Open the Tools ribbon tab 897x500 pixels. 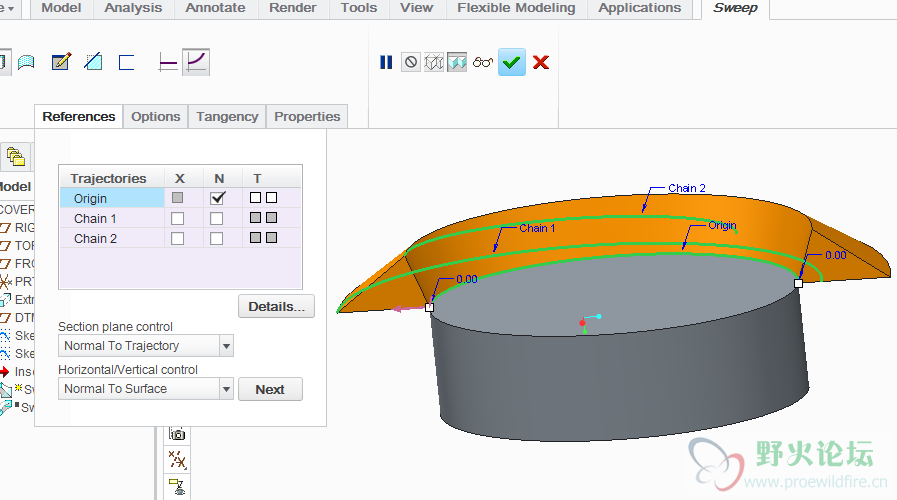(359, 8)
